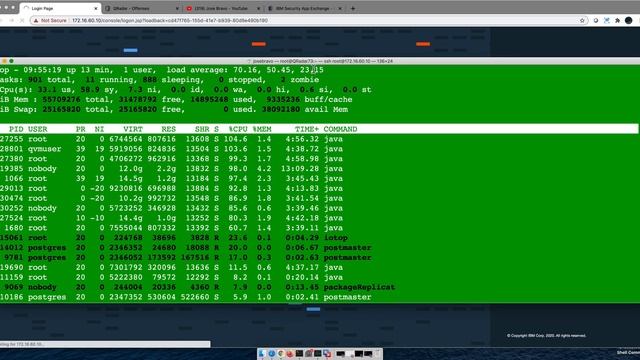
Task: Open Chrome from the dock
Action: coord(281,353)
